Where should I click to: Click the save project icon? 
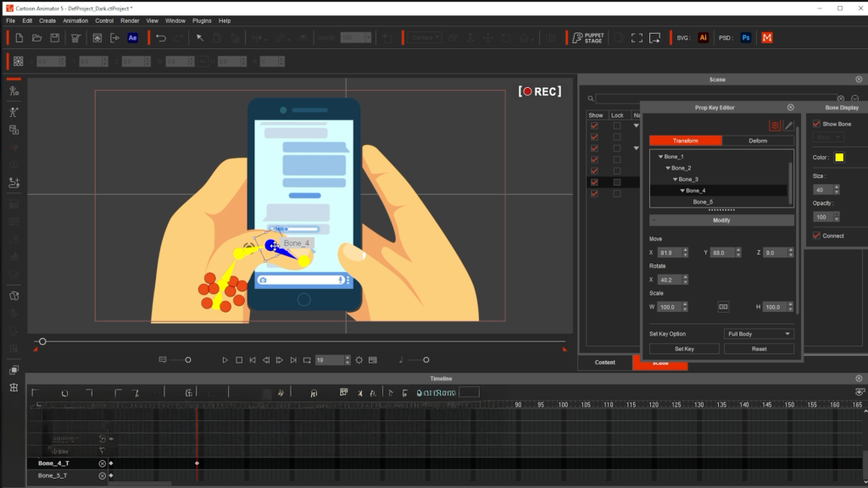pos(55,38)
